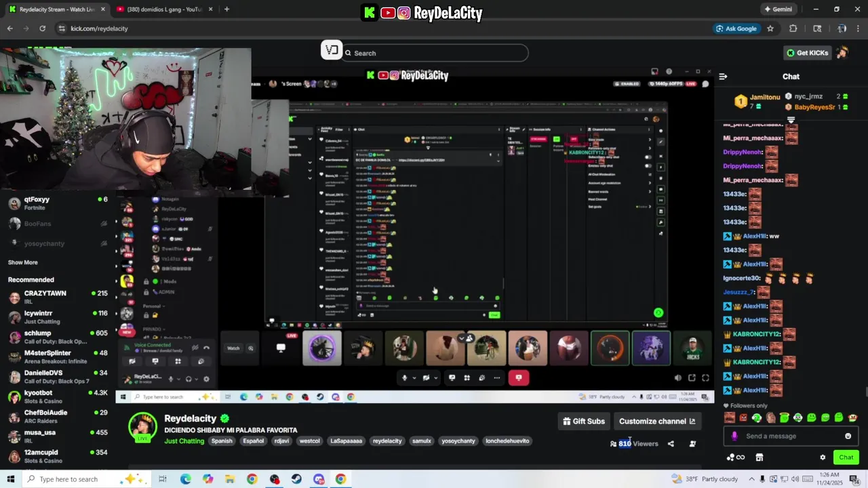Enter fullscreen in the Discord call view
Image resolution: width=868 pixels, height=488 pixels.
(705, 378)
